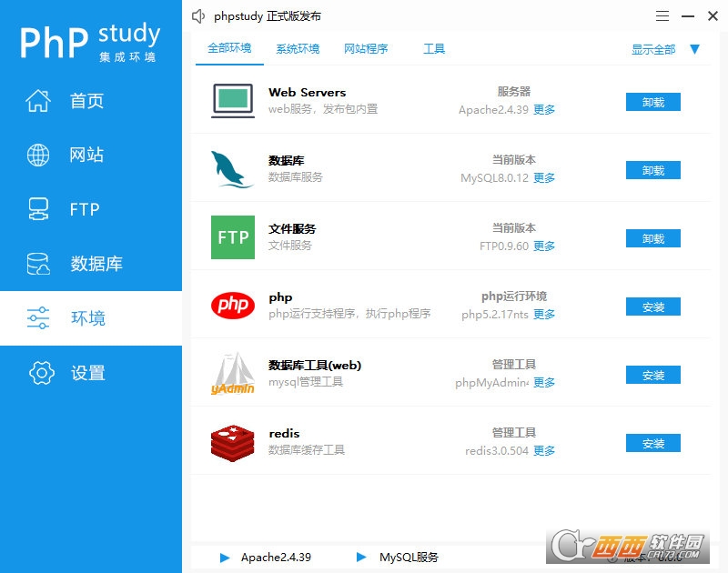Switch to the 工具 tab
Screen dimensions: 728x573
point(434,48)
